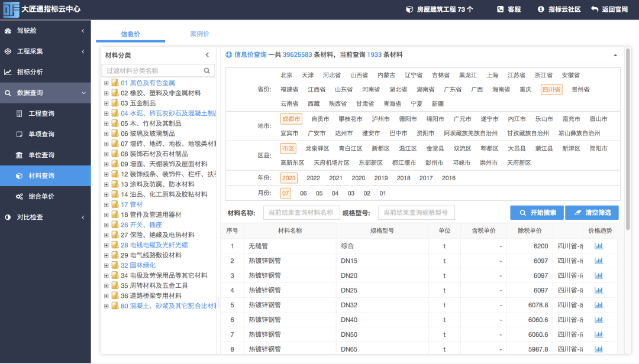
Task: Select 成都市 city filter
Action: [x=291, y=119]
